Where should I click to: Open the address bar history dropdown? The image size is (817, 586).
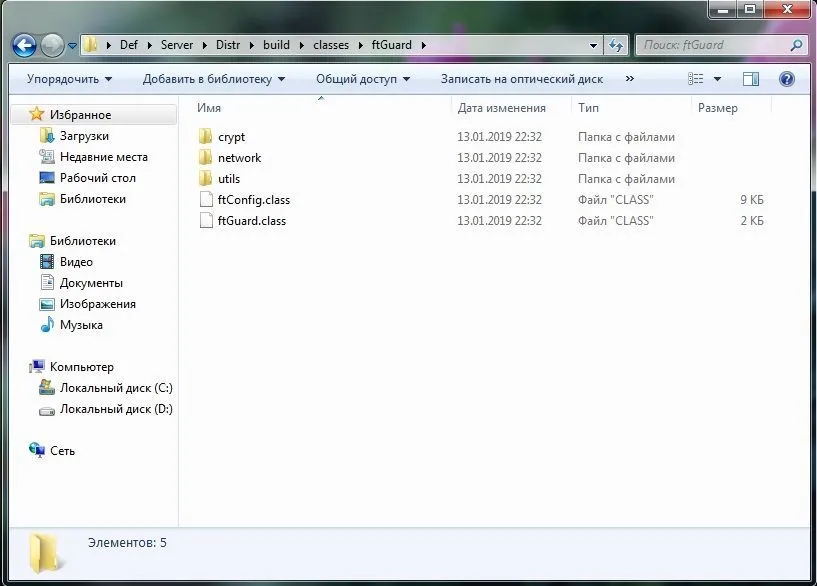click(593, 46)
